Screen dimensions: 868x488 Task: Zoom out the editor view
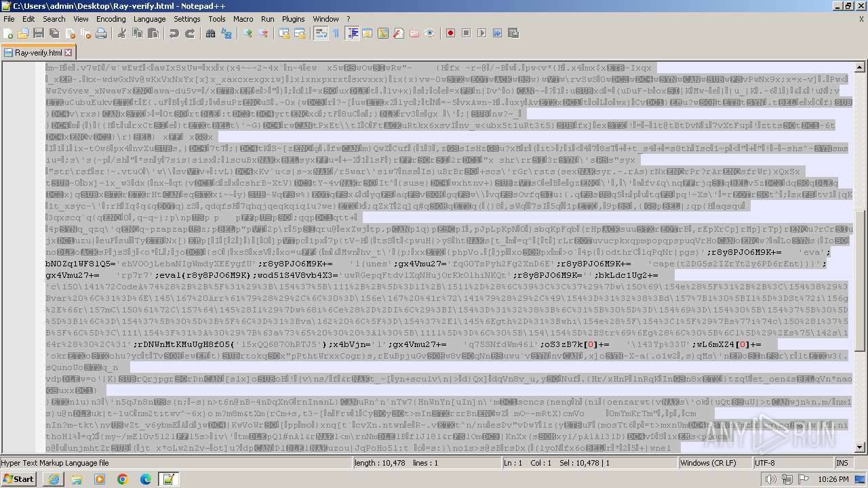[263, 33]
